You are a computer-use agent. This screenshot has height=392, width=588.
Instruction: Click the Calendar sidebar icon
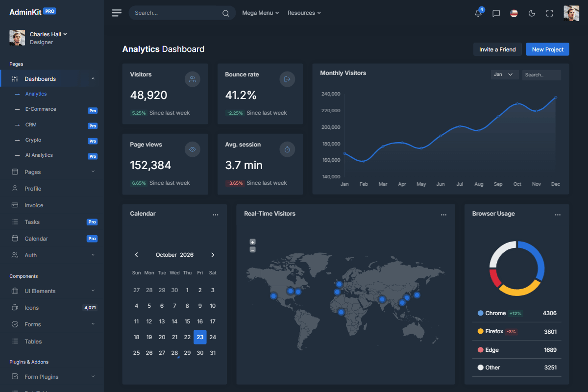tap(15, 239)
